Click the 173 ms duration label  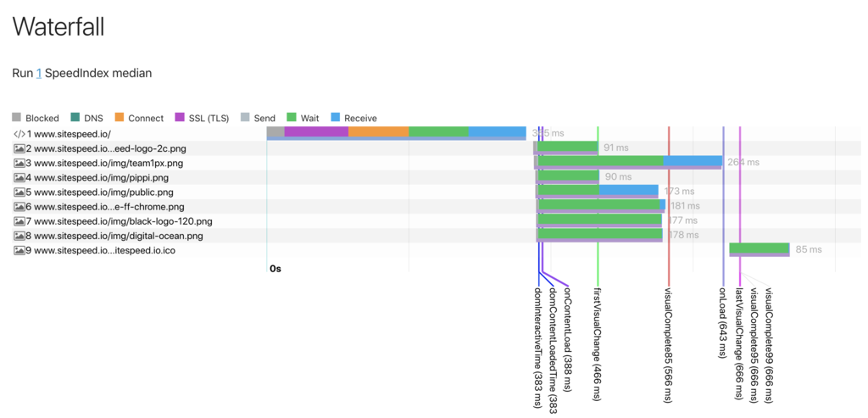tap(679, 192)
